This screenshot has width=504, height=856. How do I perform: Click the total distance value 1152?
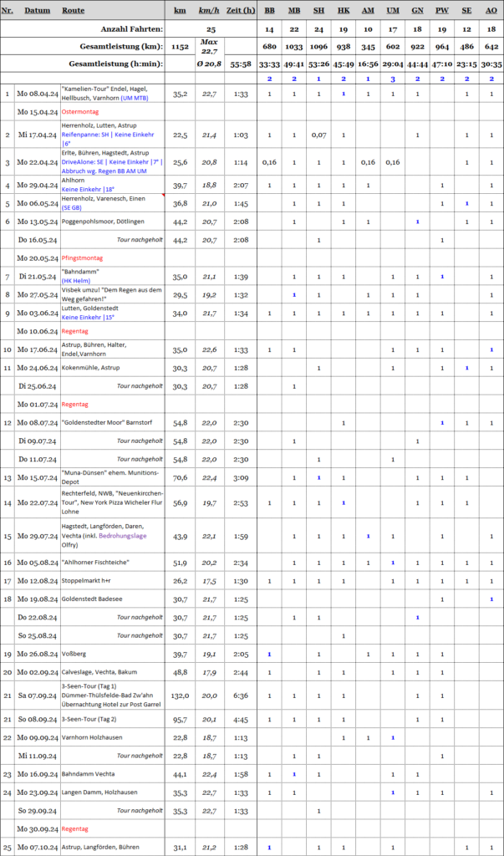pos(180,47)
